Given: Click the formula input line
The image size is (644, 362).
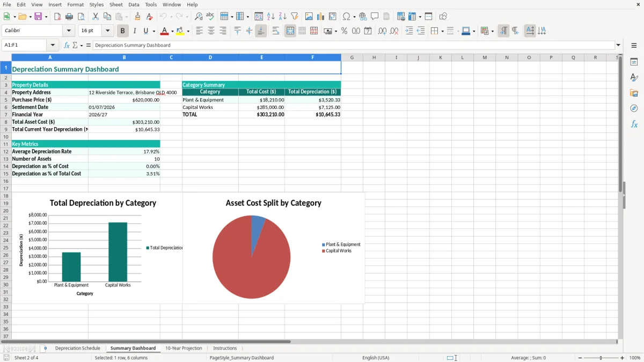Looking at the screenshot, I should (x=354, y=45).
